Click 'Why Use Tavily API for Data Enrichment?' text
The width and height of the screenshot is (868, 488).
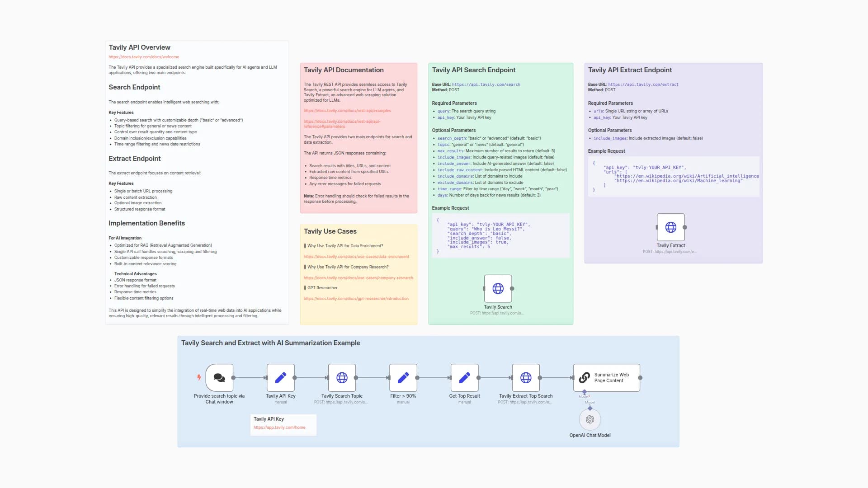[x=345, y=246]
